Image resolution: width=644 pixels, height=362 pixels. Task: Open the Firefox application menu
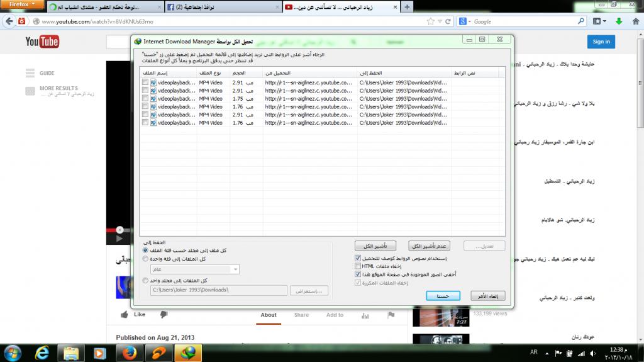tap(23, 4)
